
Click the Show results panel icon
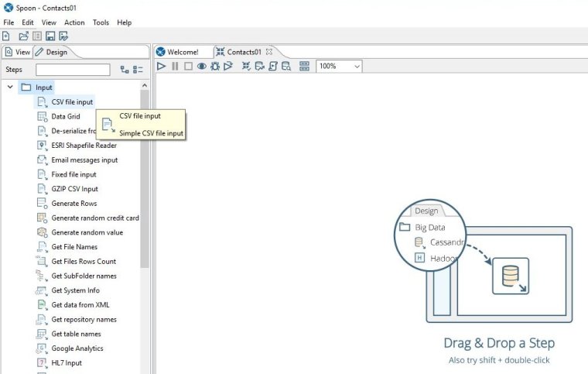pos(304,67)
